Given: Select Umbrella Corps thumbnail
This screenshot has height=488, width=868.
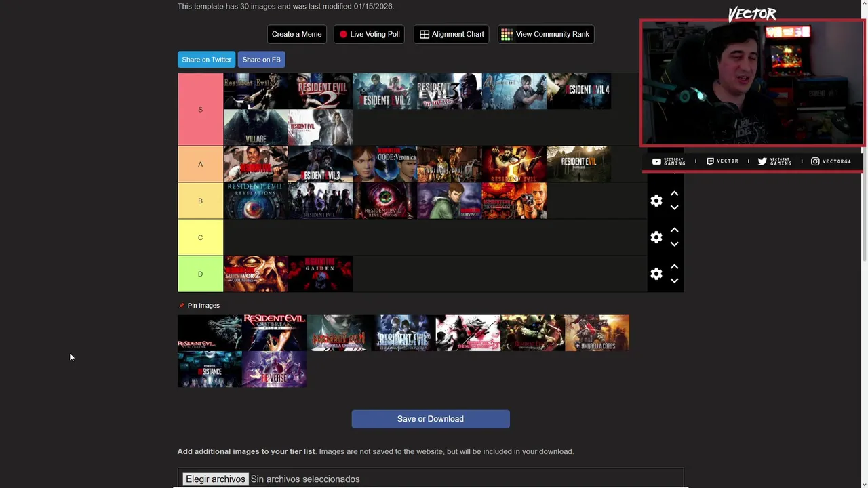Looking at the screenshot, I should point(597,333).
